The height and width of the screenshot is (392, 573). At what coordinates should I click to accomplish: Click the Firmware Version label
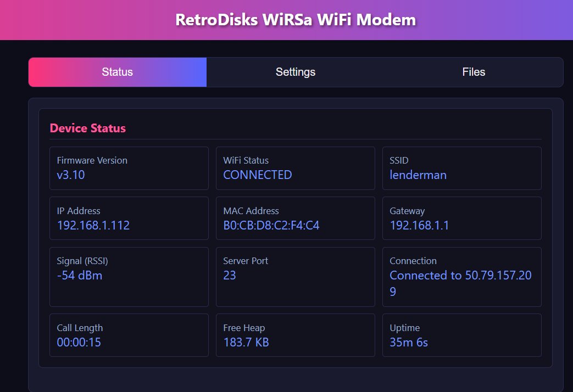92,160
